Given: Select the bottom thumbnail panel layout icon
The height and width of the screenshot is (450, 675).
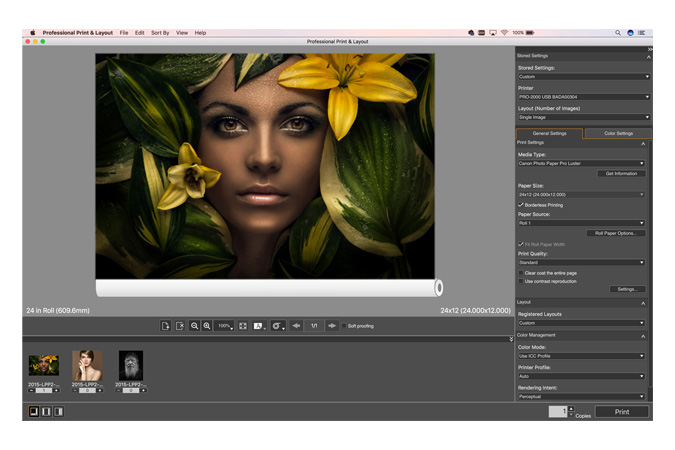Looking at the screenshot, I should pyautogui.click(x=34, y=411).
